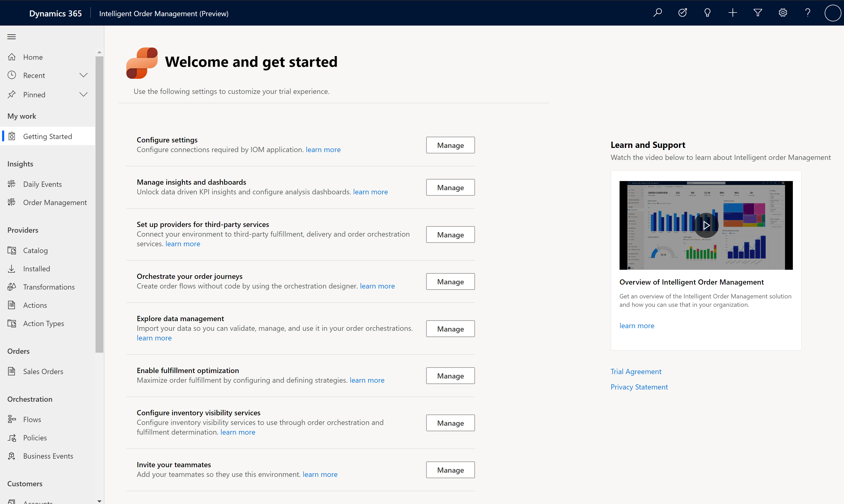Select the Order Management insights icon
844x504 pixels.
13,202
